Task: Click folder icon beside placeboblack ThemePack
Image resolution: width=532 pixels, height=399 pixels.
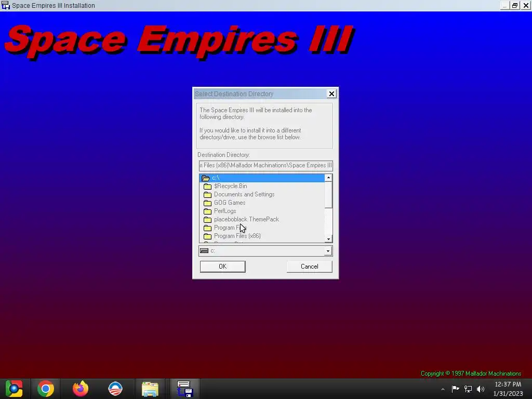Action: coord(207,220)
